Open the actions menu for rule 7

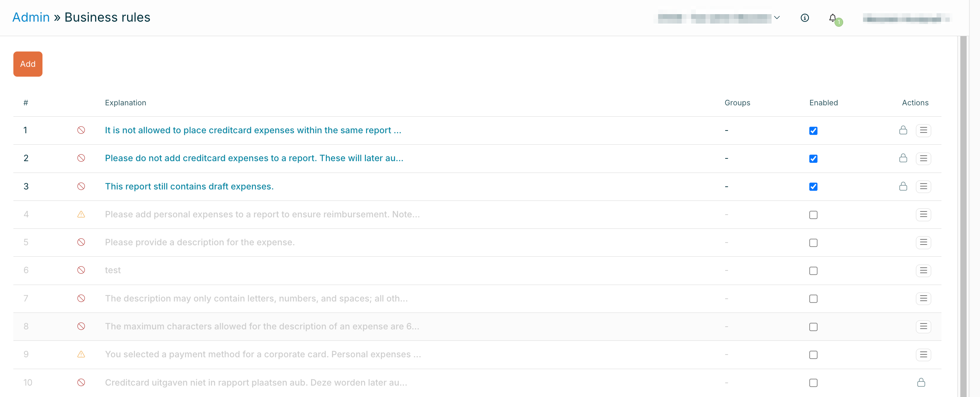(x=923, y=299)
